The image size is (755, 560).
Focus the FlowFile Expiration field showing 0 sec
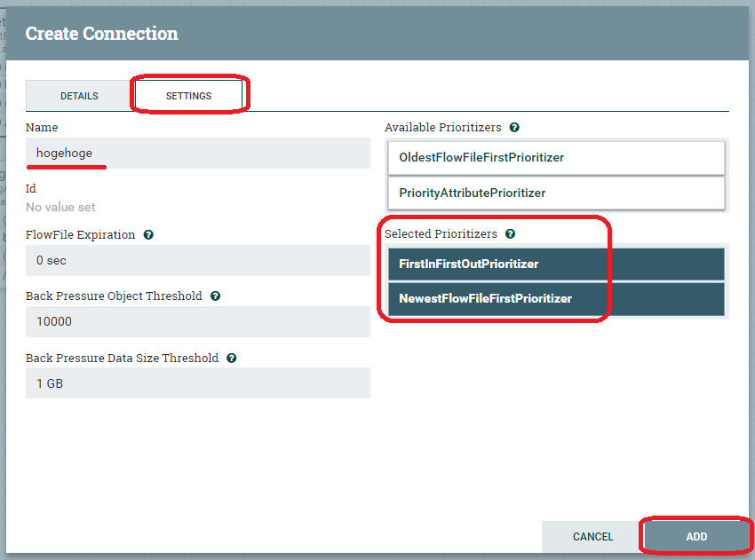pyautogui.click(x=197, y=261)
